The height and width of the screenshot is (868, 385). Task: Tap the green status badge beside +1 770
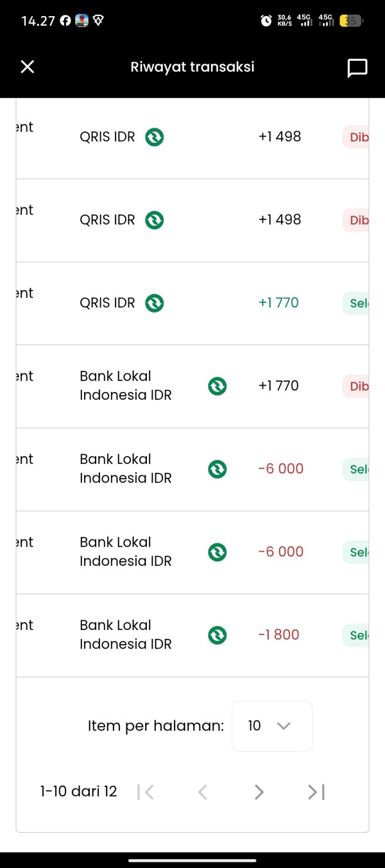pyautogui.click(x=356, y=303)
